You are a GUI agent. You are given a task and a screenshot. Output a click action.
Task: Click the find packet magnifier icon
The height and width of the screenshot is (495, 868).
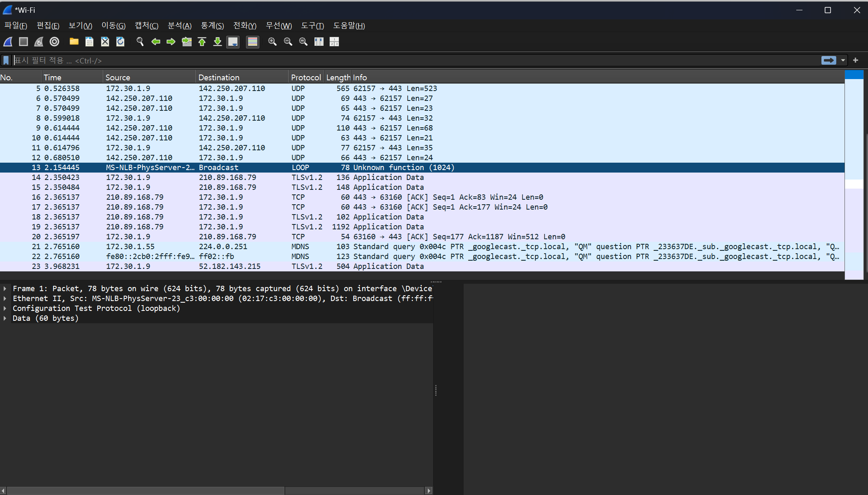pos(140,42)
